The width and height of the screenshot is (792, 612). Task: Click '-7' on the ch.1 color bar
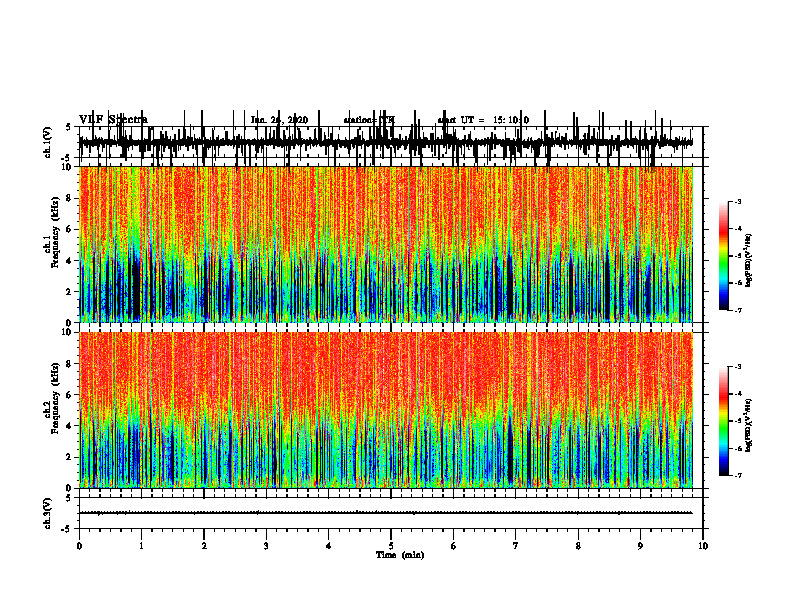738,310
